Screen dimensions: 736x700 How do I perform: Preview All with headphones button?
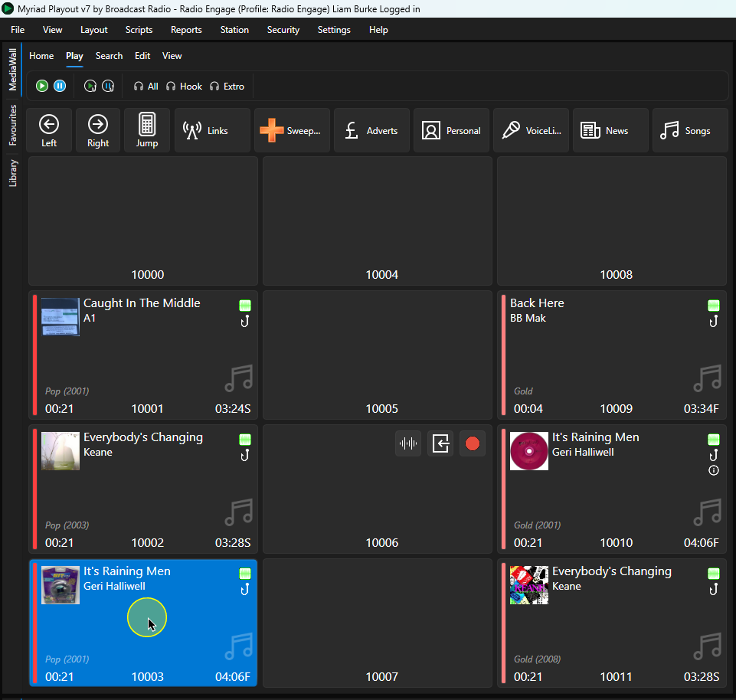(x=146, y=87)
